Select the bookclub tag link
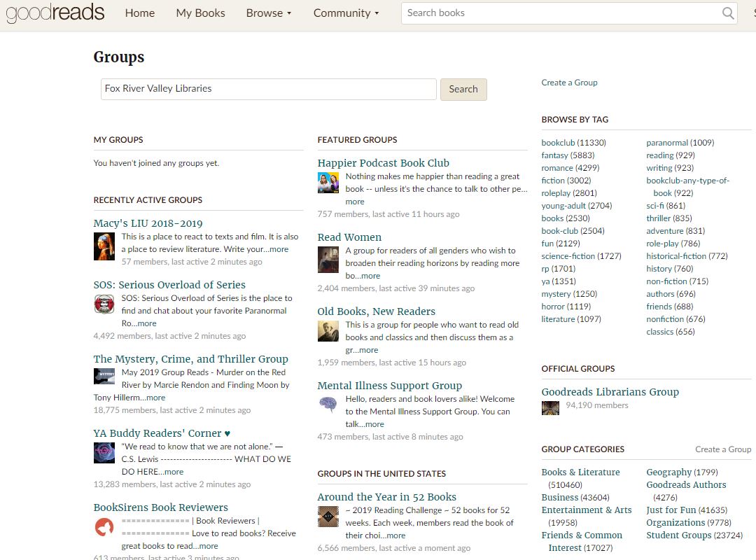The width and height of the screenshot is (756, 560). 558,143
